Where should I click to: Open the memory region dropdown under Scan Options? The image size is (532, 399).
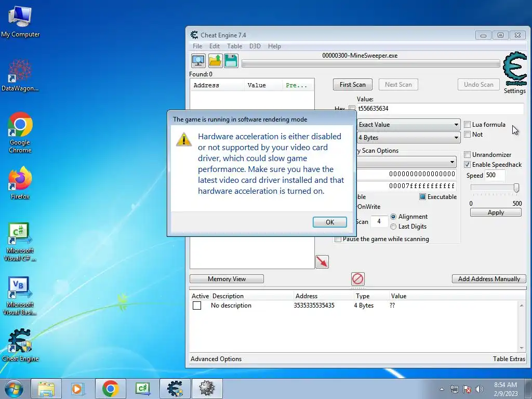406,162
